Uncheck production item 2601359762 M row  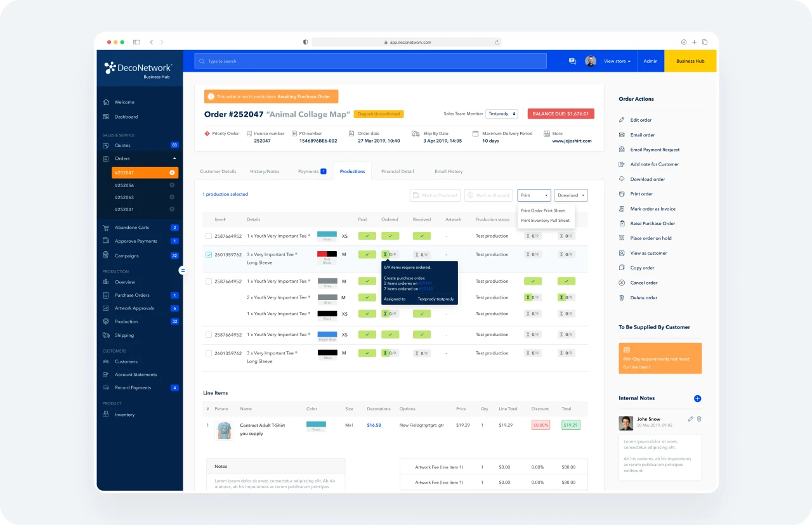209,255
